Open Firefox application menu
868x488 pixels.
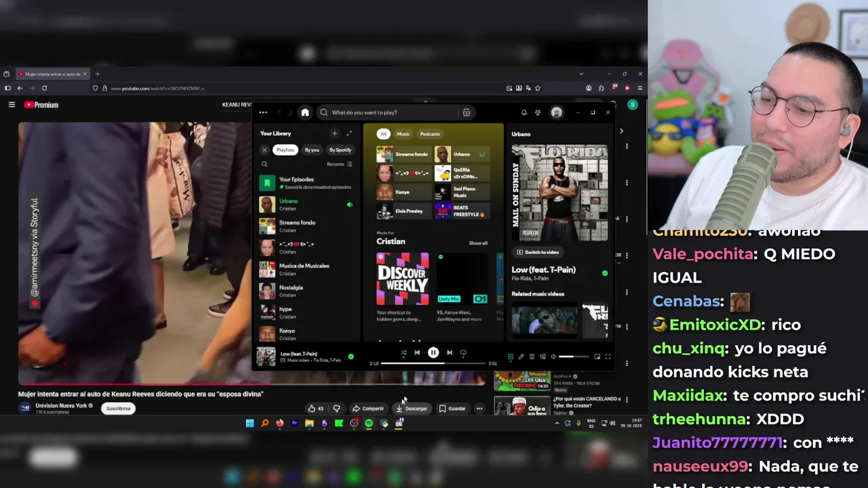639,88
